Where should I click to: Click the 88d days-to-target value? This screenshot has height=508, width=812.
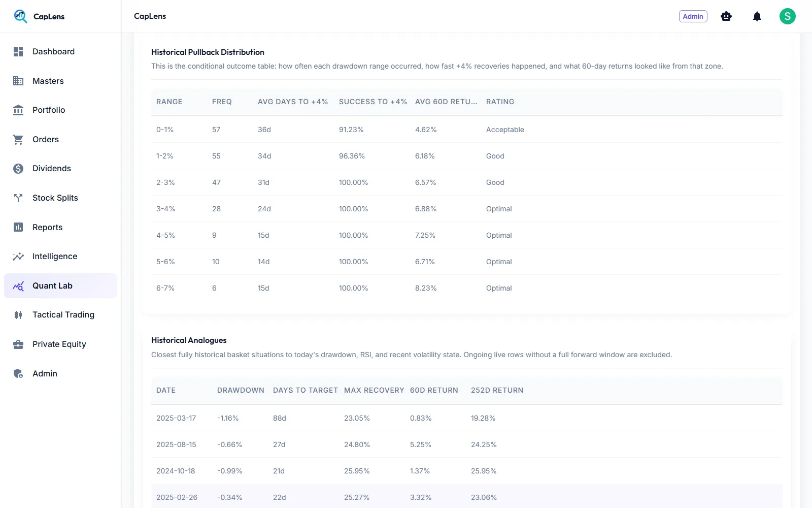(x=280, y=418)
